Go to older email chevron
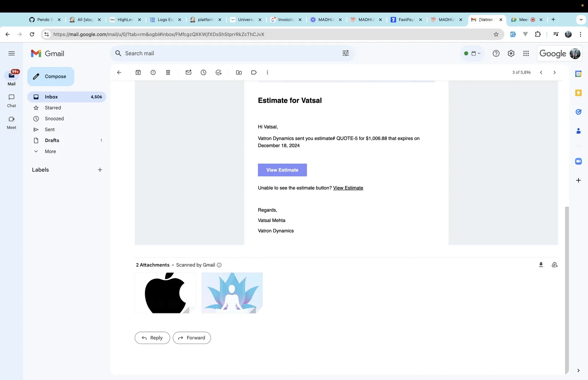 (x=555, y=73)
